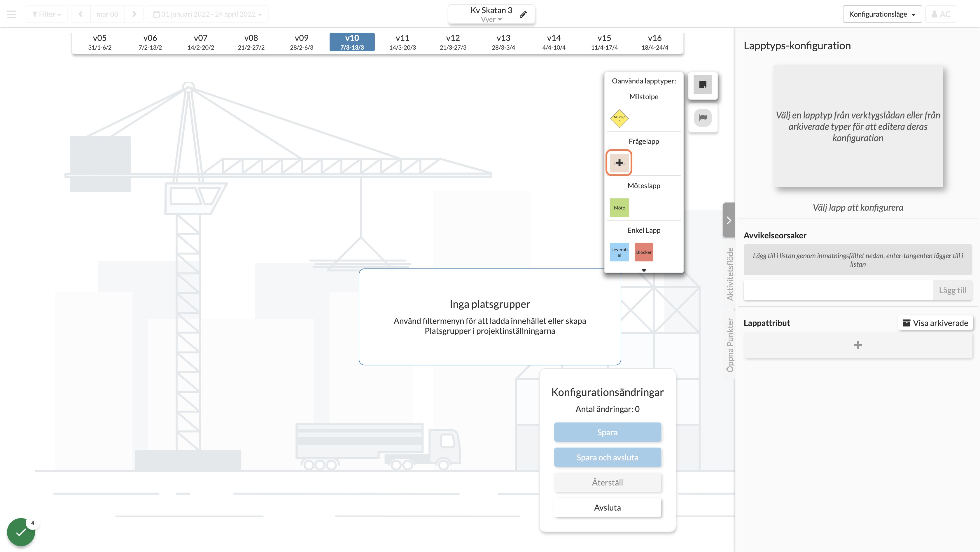
Task: Open the flag milestone toolbox icon
Action: (703, 118)
